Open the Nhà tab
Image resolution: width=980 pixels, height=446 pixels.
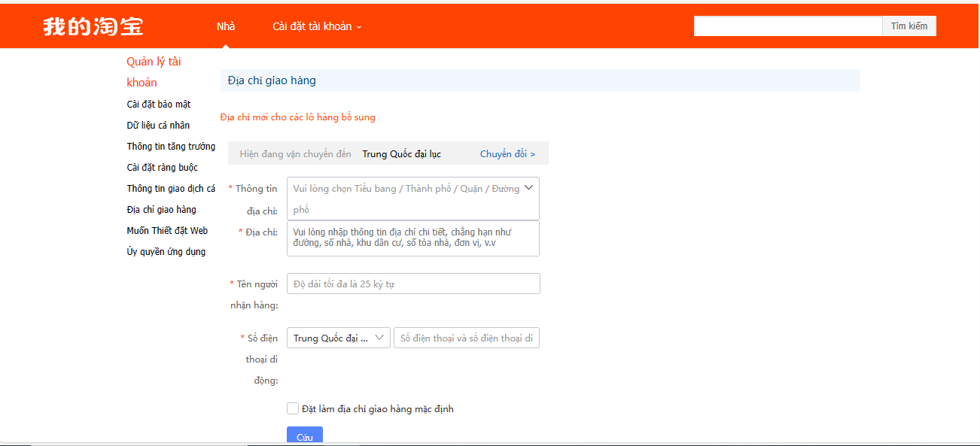coord(226,26)
